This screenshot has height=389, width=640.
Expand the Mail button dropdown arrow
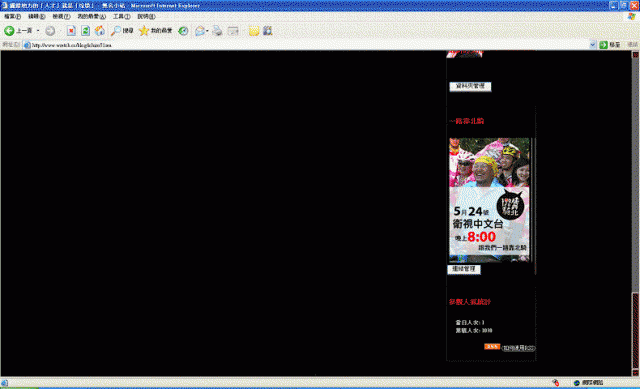[x=207, y=31]
